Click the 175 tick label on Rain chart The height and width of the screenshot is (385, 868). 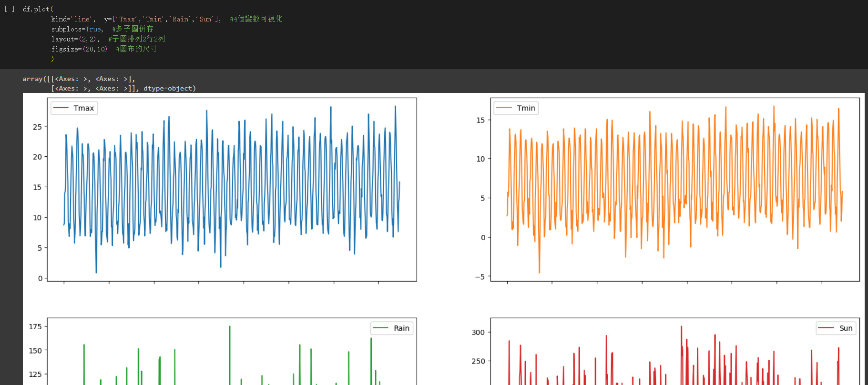click(x=35, y=326)
